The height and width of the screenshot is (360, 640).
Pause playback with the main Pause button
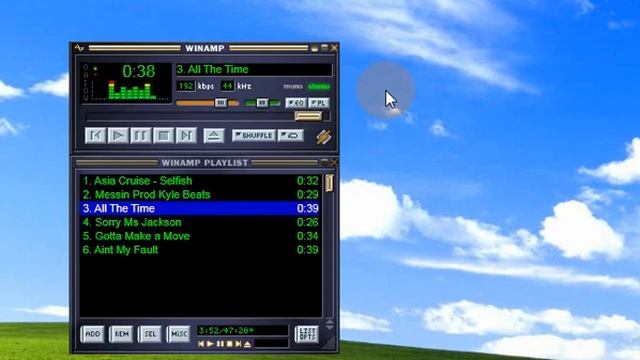(141, 136)
